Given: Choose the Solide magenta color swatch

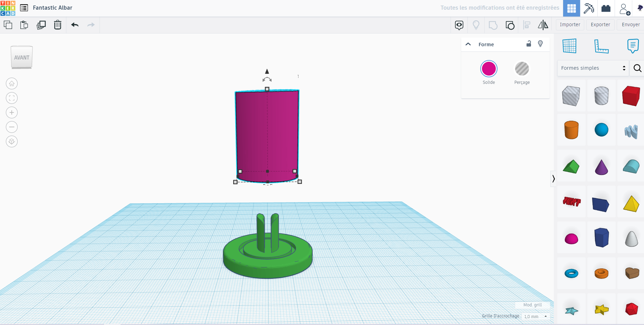Looking at the screenshot, I should 489,69.
